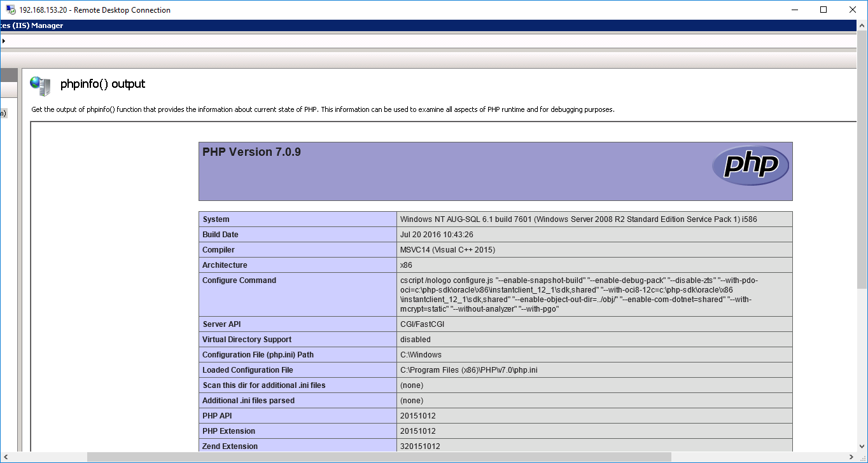Click 'Configuration File (php.ini) Path' label
The height and width of the screenshot is (463, 868).
tap(258, 355)
